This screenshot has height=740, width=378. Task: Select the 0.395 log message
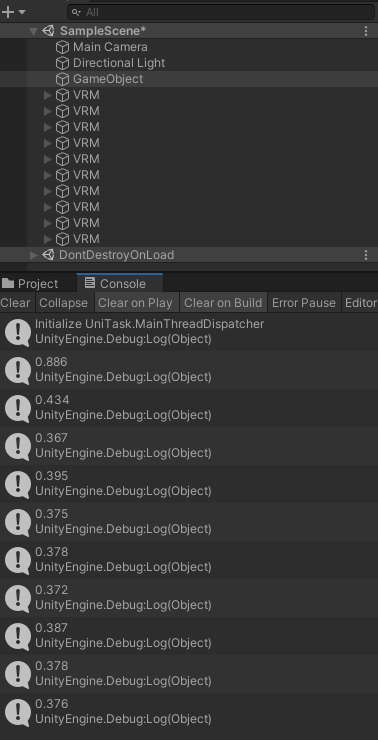(x=189, y=484)
